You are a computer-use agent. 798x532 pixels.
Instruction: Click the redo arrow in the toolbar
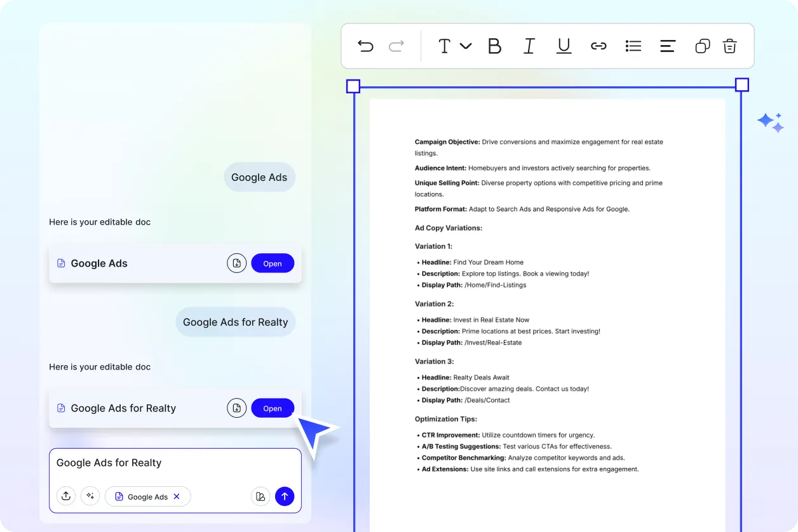(396, 46)
